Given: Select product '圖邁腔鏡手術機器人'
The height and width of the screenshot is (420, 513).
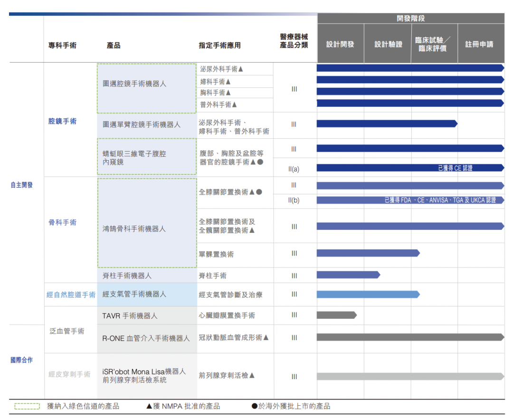Looking at the screenshot, I should pyautogui.click(x=134, y=84).
